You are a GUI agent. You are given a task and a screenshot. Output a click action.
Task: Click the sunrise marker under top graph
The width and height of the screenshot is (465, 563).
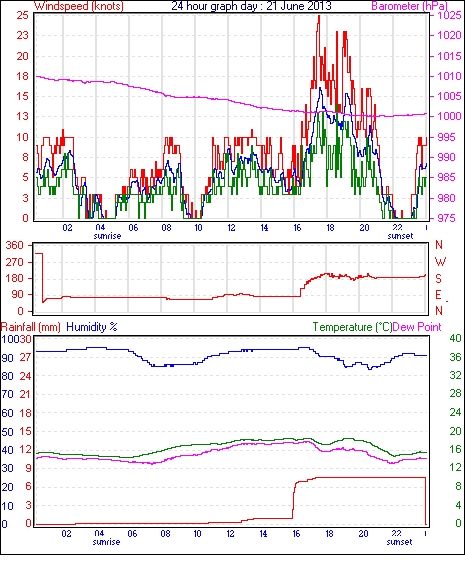click(x=107, y=236)
